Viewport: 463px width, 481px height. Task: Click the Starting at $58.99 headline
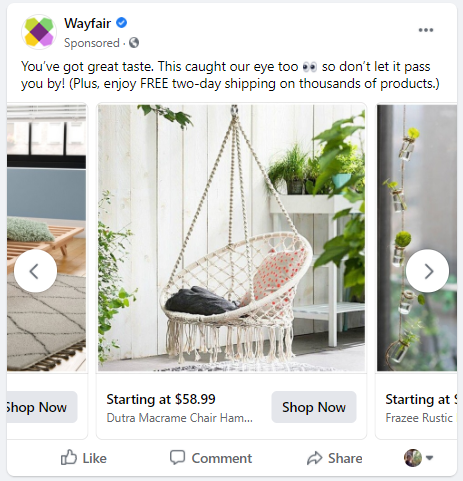click(x=161, y=399)
